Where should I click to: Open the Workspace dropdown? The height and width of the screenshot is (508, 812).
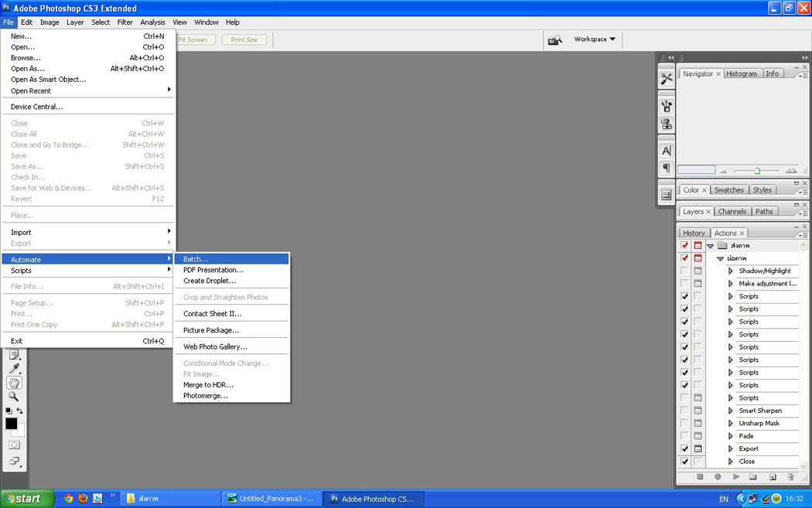pos(595,39)
